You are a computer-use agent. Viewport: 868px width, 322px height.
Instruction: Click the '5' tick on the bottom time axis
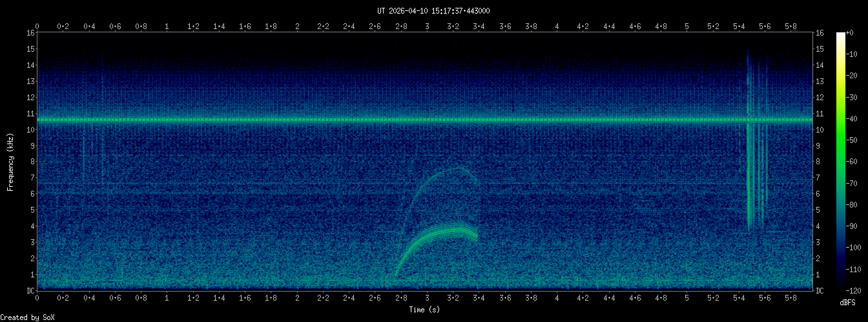coord(687,298)
